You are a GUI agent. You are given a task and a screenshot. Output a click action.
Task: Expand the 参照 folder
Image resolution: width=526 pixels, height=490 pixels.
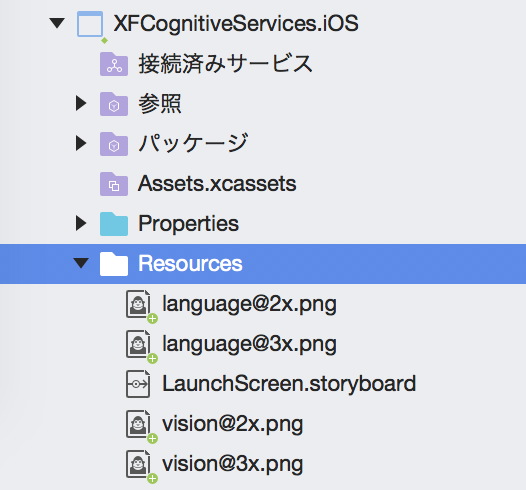[x=81, y=103]
